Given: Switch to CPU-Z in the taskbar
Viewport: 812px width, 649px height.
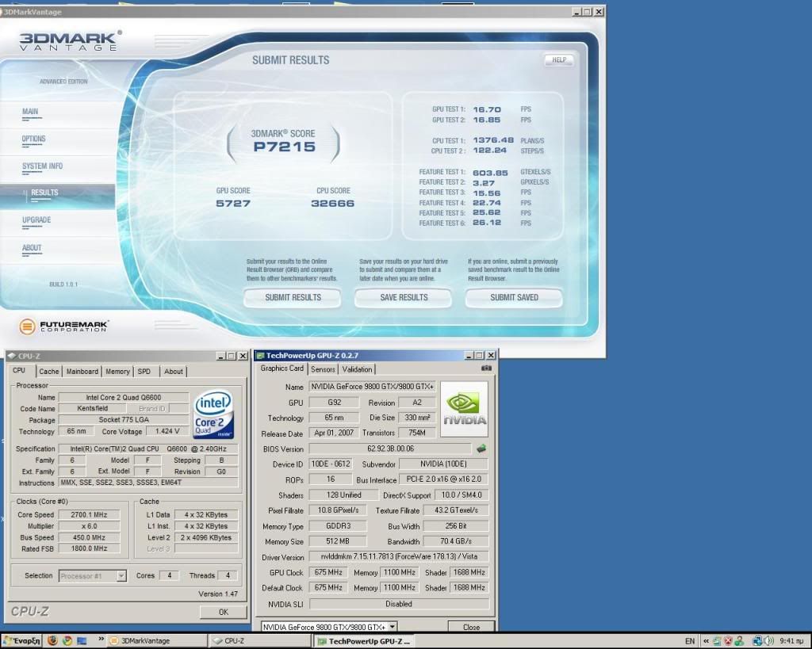Looking at the screenshot, I should [260, 641].
